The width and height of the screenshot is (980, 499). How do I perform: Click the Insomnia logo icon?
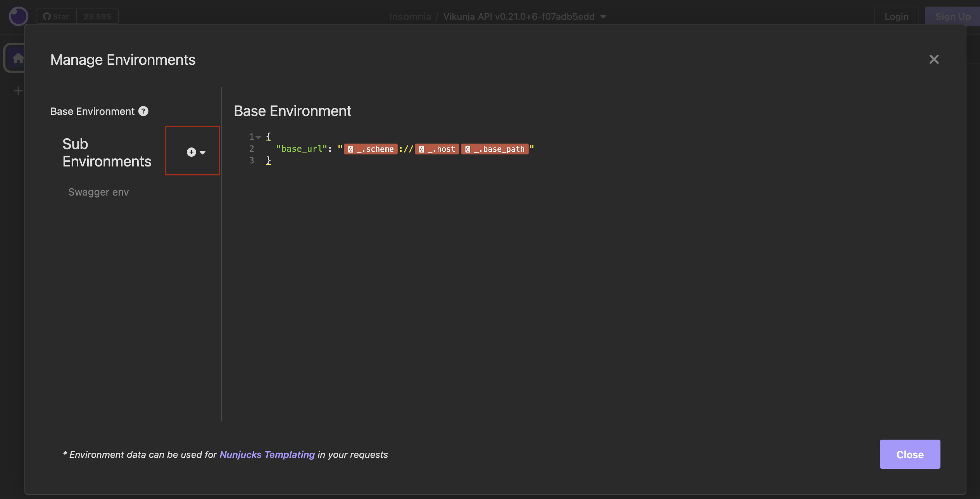tap(18, 16)
